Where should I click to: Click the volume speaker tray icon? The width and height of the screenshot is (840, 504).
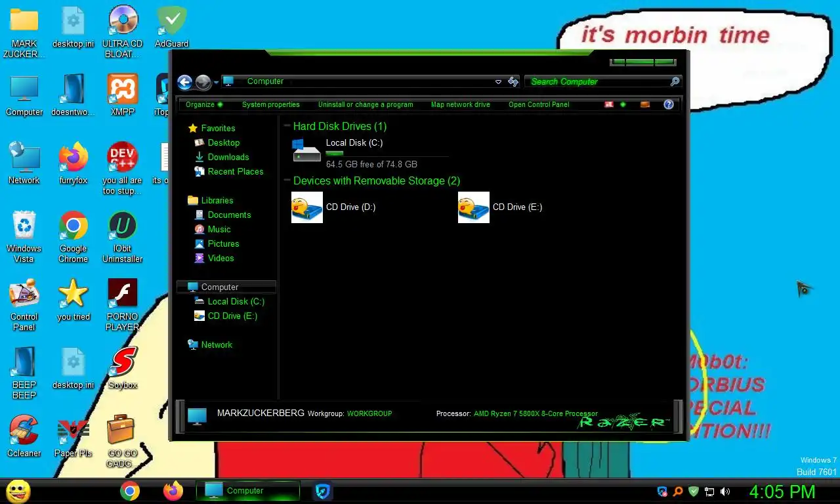point(725,491)
